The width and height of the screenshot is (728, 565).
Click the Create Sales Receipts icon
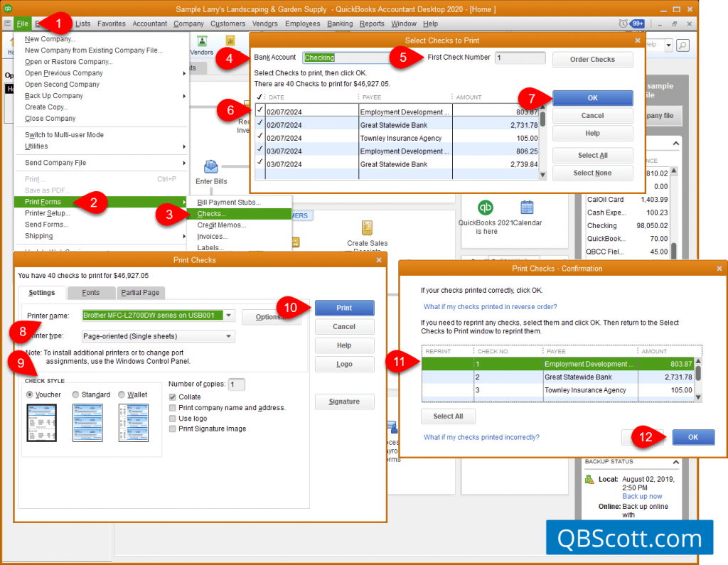368,228
